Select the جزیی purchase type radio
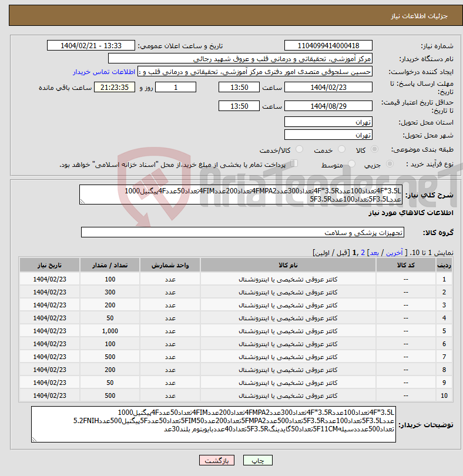 tap(390, 164)
